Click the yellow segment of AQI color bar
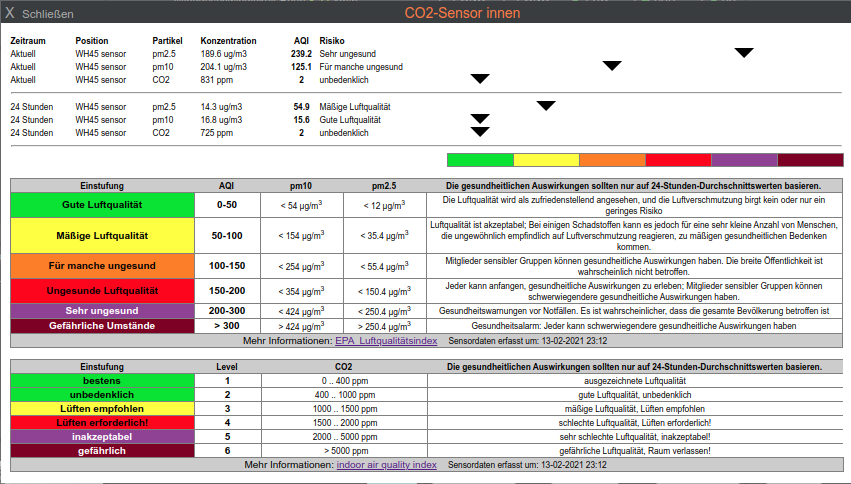 pyautogui.click(x=546, y=160)
